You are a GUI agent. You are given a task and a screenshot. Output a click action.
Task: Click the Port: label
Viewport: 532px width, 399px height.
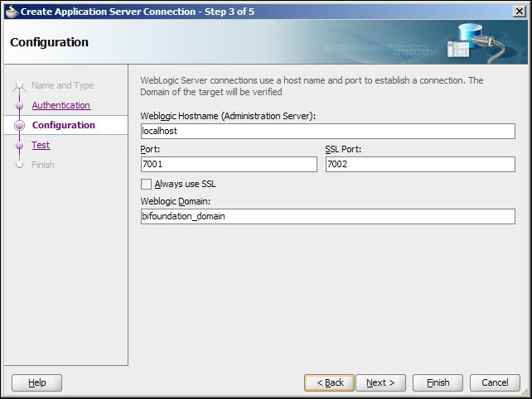(x=150, y=149)
